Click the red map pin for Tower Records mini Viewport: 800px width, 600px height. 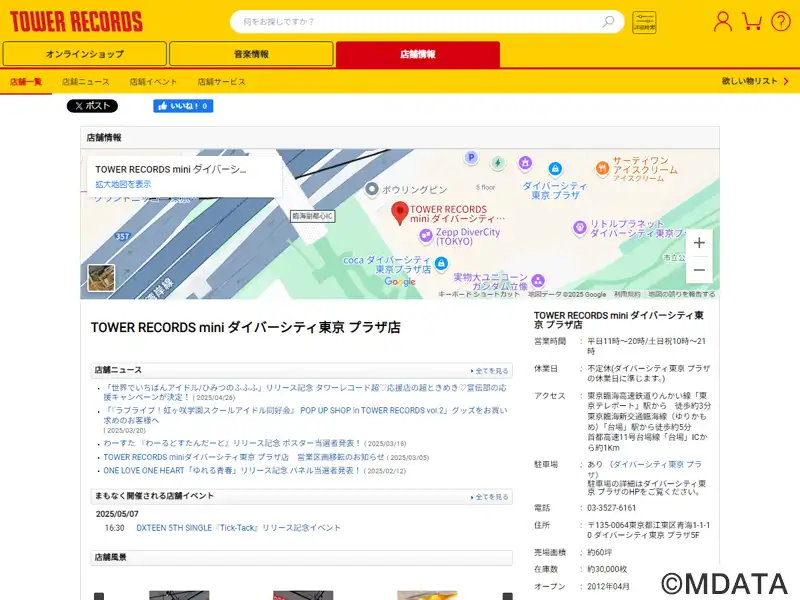pos(399,213)
